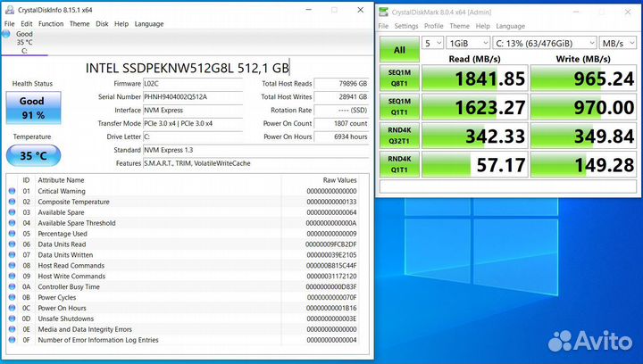The height and width of the screenshot is (364, 643).
Task: Run the SEQ1M Q8T1 test
Action: coord(399,78)
